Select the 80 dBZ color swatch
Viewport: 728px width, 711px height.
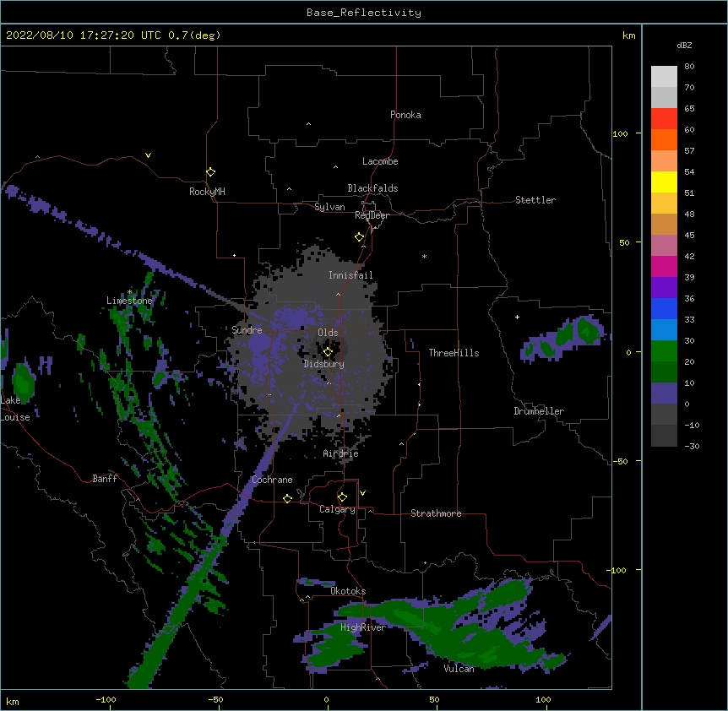(664, 77)
